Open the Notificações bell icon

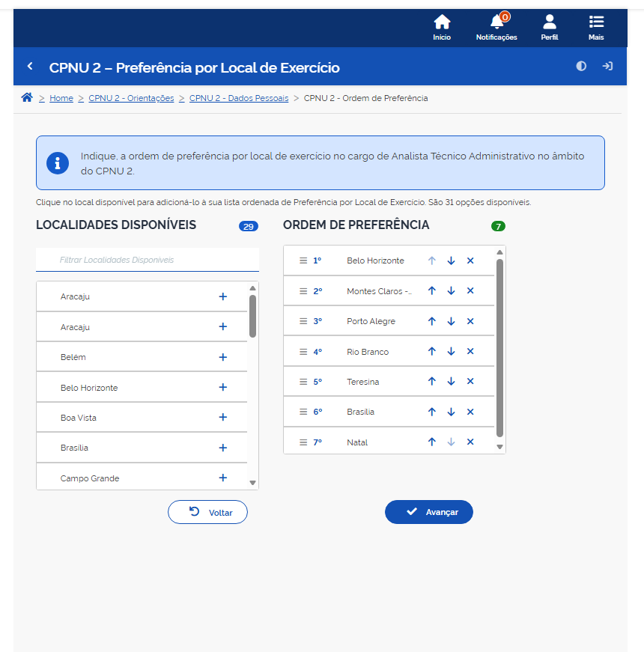(x=496, y=23)
